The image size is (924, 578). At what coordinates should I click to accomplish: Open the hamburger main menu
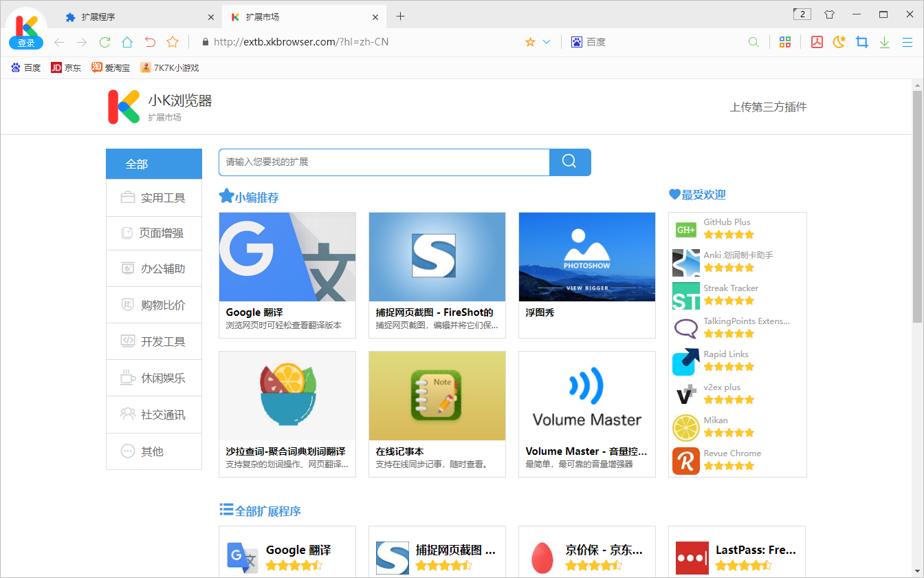[907, 42]
